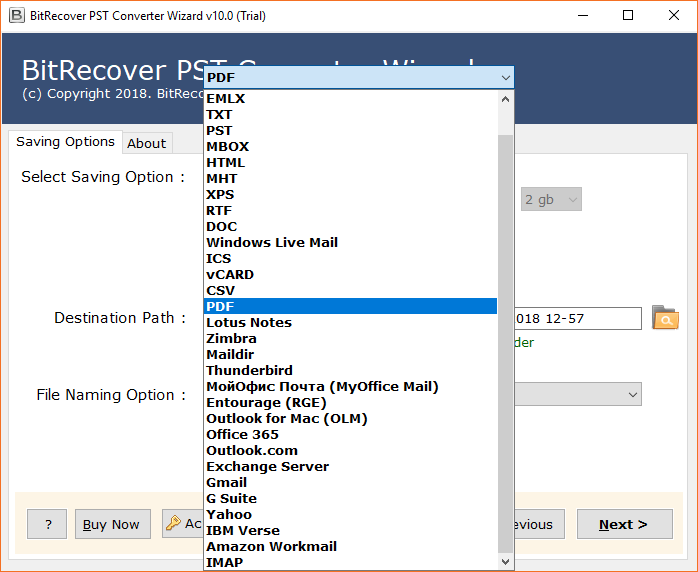The height and width of the screenshot is (572, 698).
Task: Switch to the Saving Options tab
Action: tap(65, 142)
